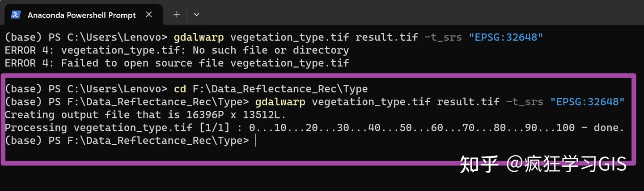Click the 知乎 @疯狂学习GIS watermark
The image size is (644, 191).
[x=543, y=165]
